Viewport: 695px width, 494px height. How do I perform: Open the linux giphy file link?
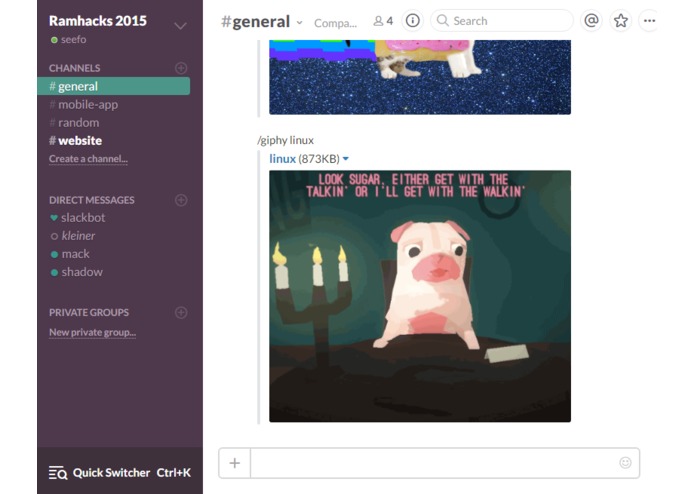click(282, 159)
